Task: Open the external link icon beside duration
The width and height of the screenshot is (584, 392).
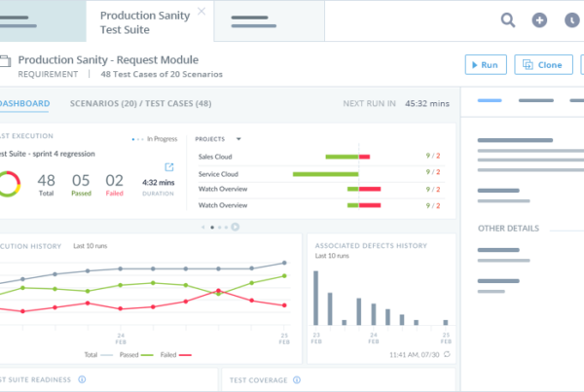Action: tap(169, 167)
